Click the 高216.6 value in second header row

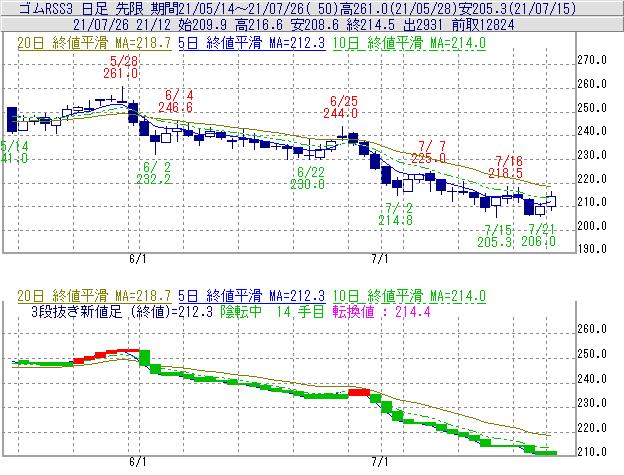tap(259, 25)
